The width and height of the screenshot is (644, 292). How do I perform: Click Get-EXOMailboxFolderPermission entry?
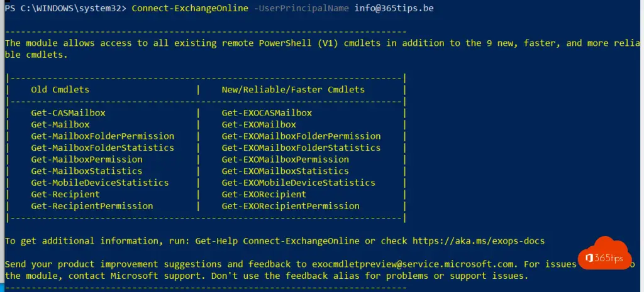(301, 136)
